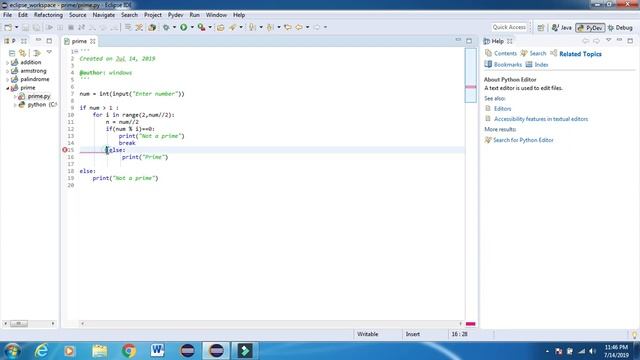Click the Debug gear toolbar icon
The height and width of the screenshot is (360, 640).
[166, 27]
